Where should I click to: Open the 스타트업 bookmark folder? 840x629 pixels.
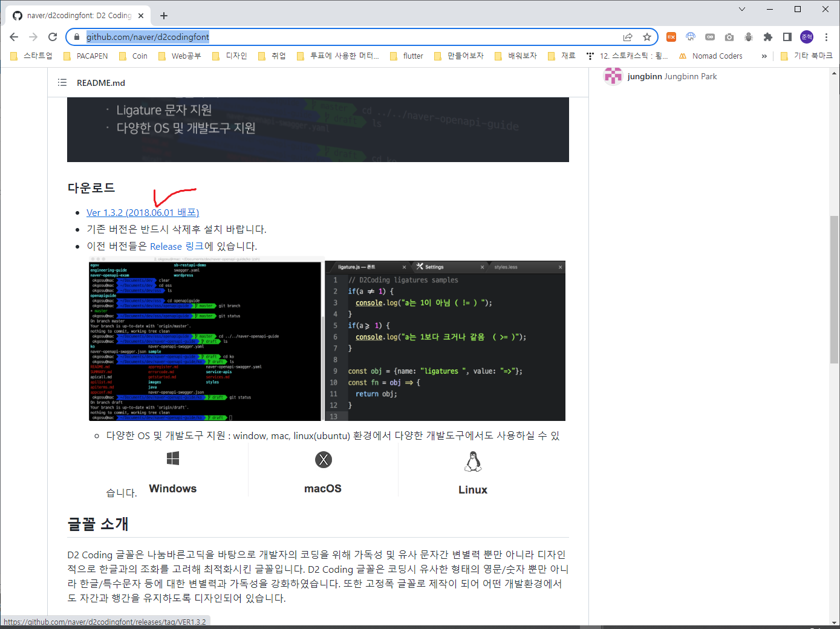(x=32, y=56)
